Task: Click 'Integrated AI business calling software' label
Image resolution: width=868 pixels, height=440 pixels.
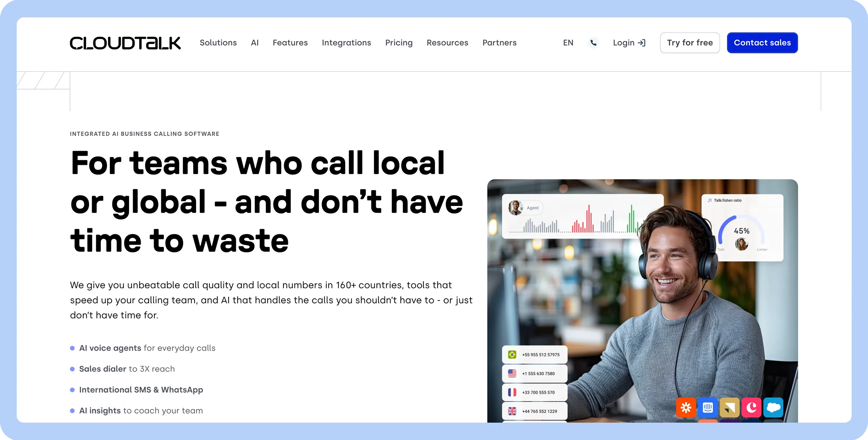Action: pos(145,134)
